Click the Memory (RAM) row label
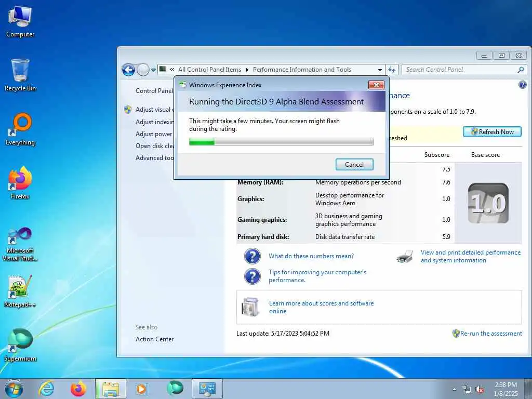This screenshot has height=399, width=532. (x=260, y=182)
